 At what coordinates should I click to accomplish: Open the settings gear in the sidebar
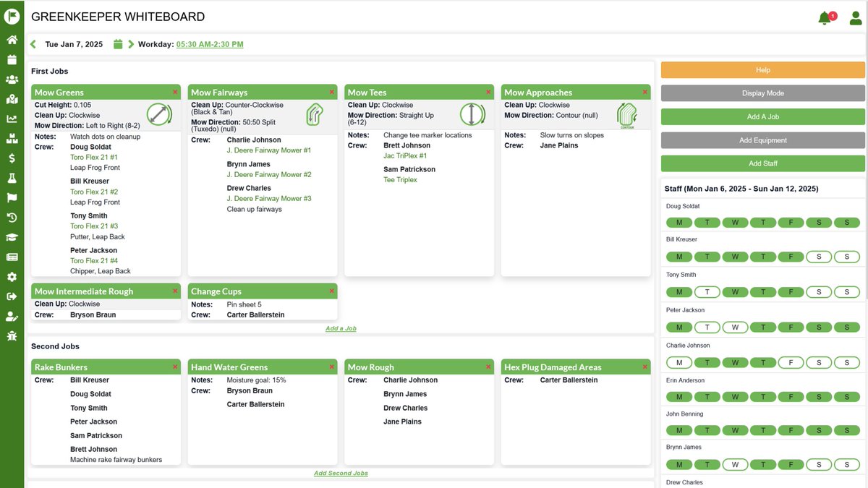click(x=11, y=277)
